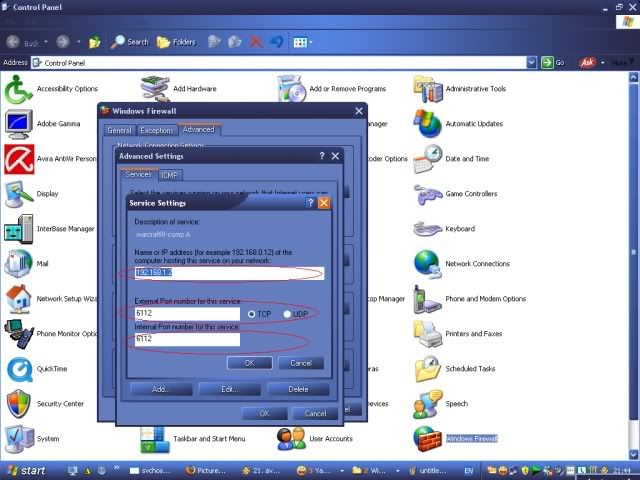Click Cancel in Advanced Settings dialog
The height and width of the screenshot is (480, 640).
(x=316, y=413)
